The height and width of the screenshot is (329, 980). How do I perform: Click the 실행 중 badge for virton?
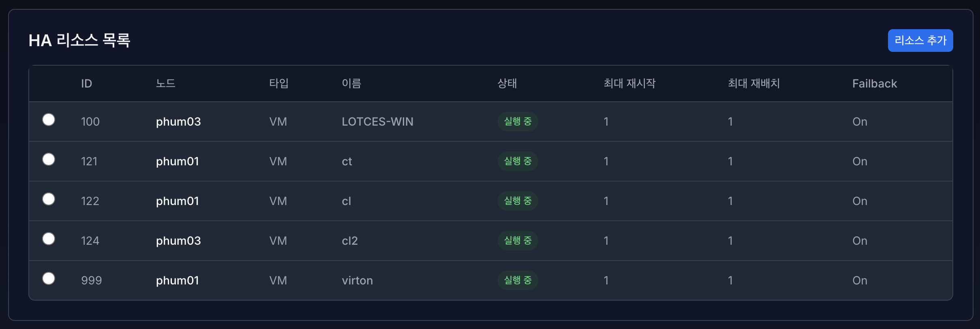pyautogui.click(x=517, y=280)
